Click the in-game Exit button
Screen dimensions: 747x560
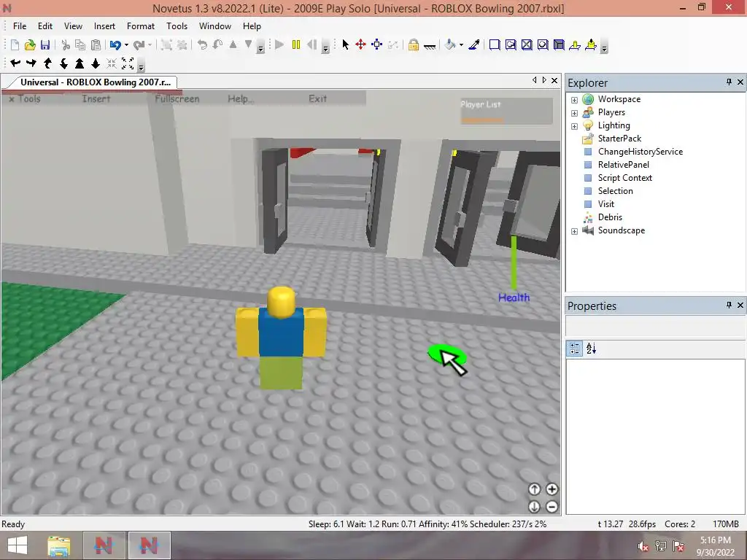click(317, 98)
